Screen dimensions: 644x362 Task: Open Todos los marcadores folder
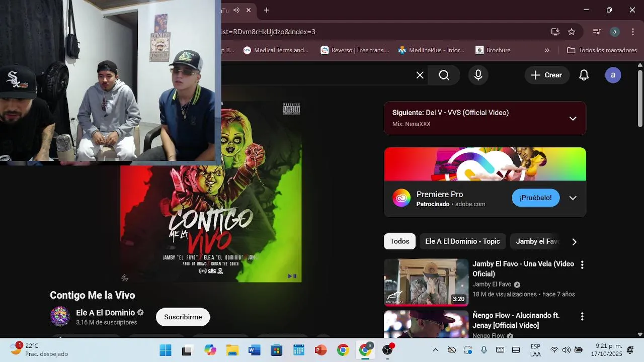[602, 50]
